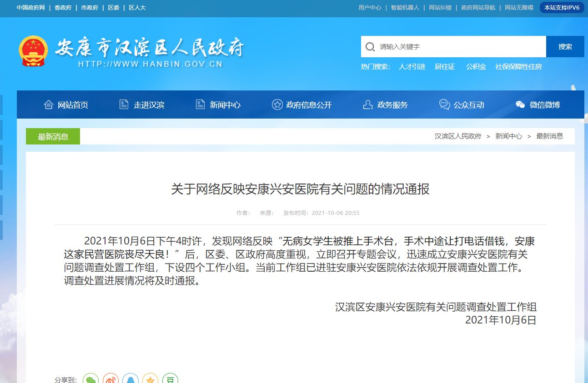Click the magnifier icon in search box
The width and height of the screenshot is (588, 383).
click(370, 47)
